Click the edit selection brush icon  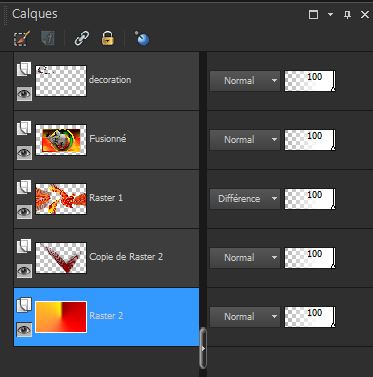pos(22,38)
